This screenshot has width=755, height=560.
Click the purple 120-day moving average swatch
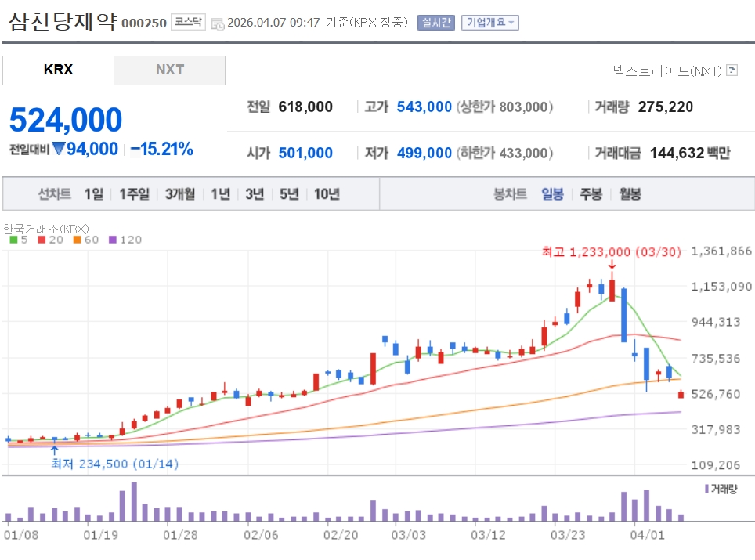[112, 240]
